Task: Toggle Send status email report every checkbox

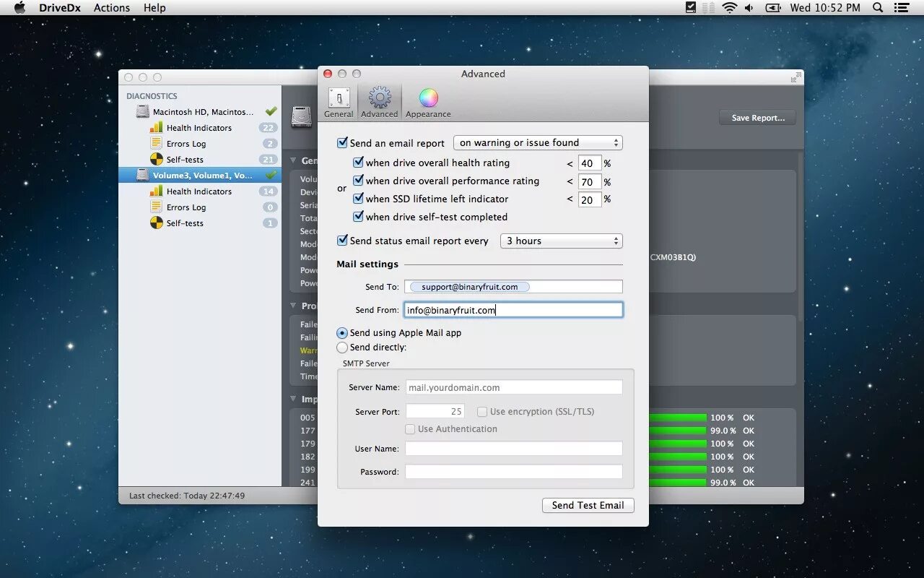Action: [x=343, y=241]
